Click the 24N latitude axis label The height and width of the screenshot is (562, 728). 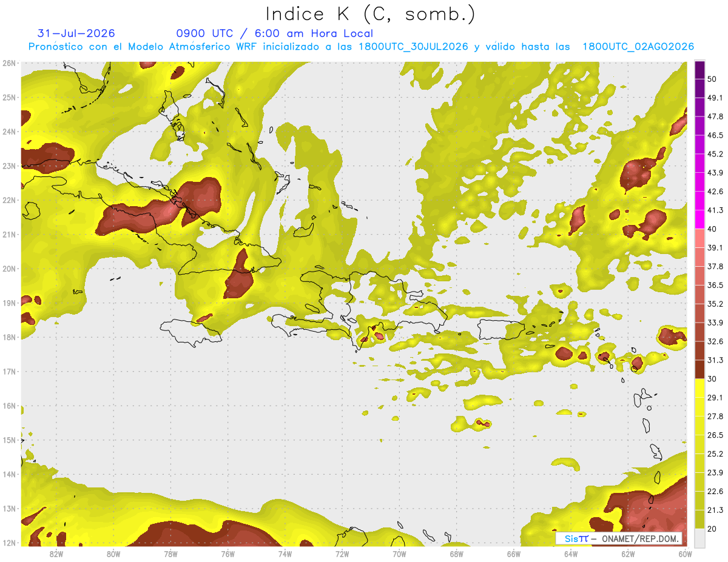coord(9,132)
